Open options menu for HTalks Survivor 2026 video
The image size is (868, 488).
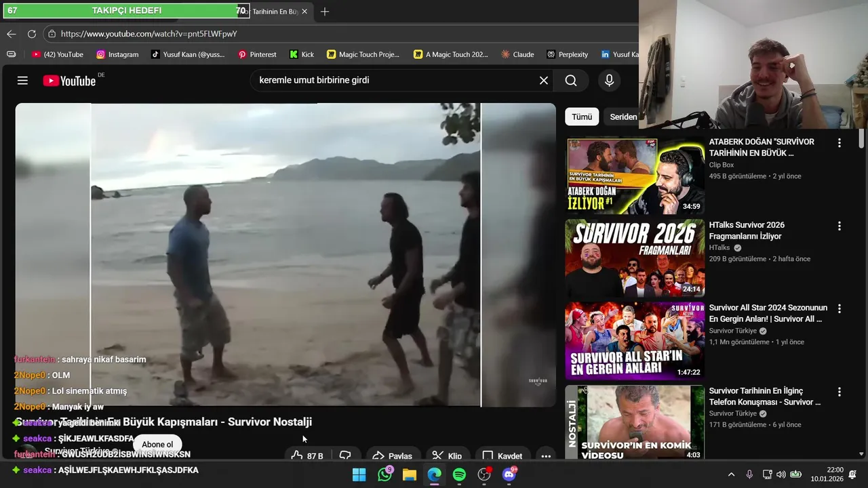840,226
